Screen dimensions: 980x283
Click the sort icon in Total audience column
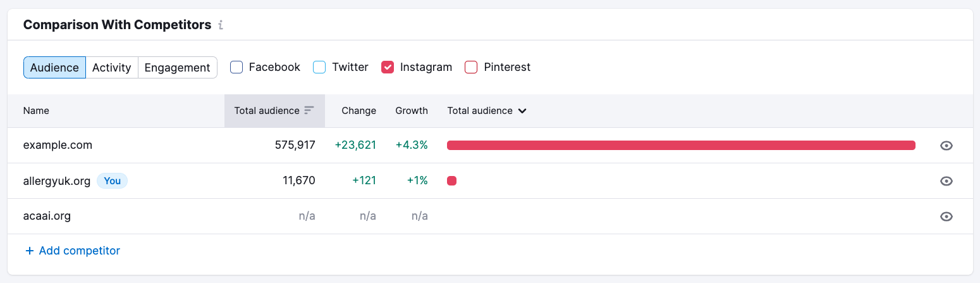click(x=309, y=111)
